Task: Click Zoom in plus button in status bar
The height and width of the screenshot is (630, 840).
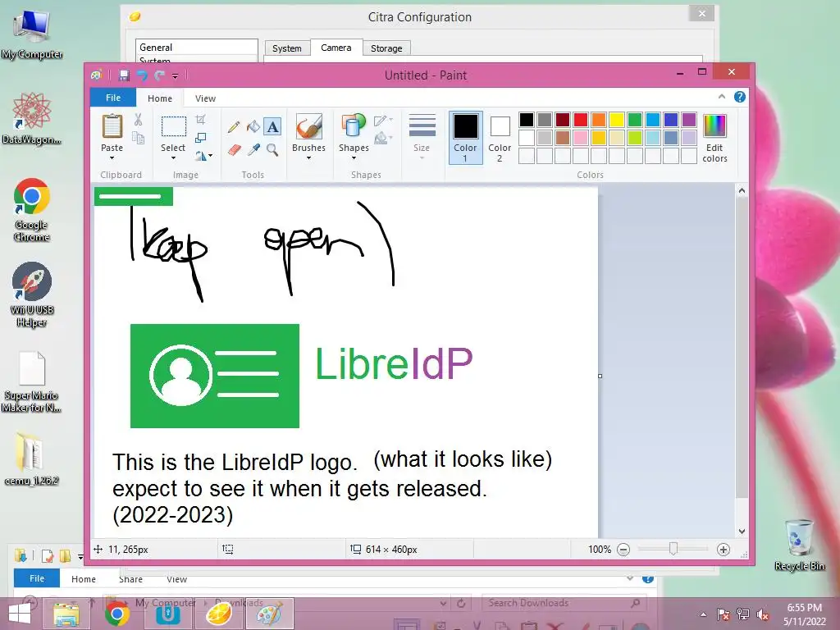Action: tap(724, 550)
